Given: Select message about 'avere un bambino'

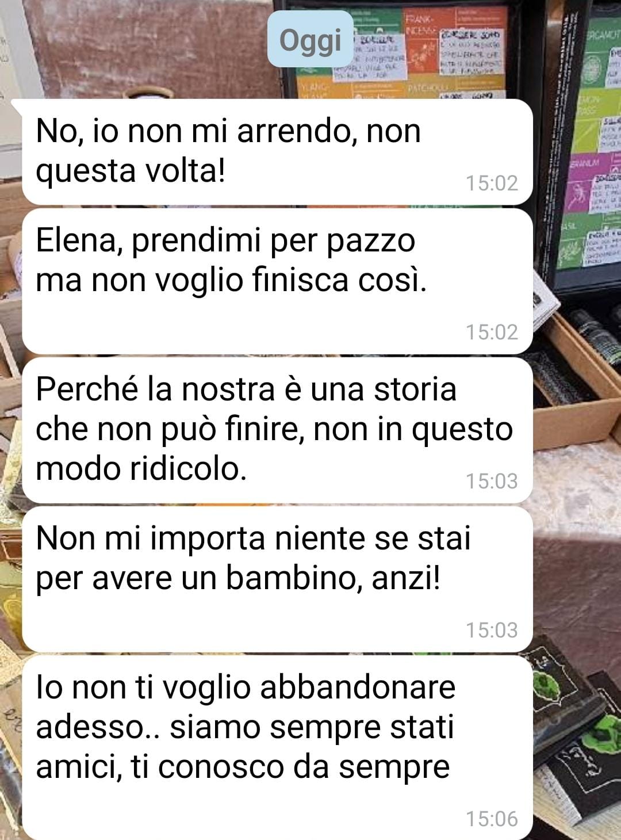Looking at the screenshot, I should click(x=277, y=579).
